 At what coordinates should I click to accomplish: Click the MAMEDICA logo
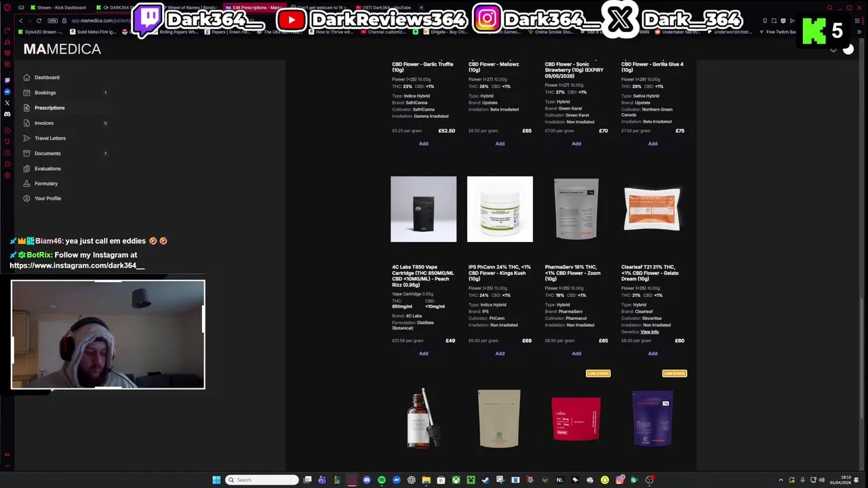pyautogui.click(x=62, y=49)
